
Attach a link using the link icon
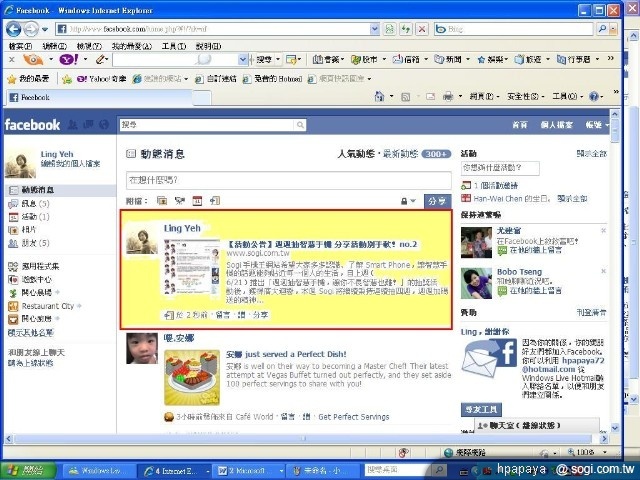click(x=215, y=200)
